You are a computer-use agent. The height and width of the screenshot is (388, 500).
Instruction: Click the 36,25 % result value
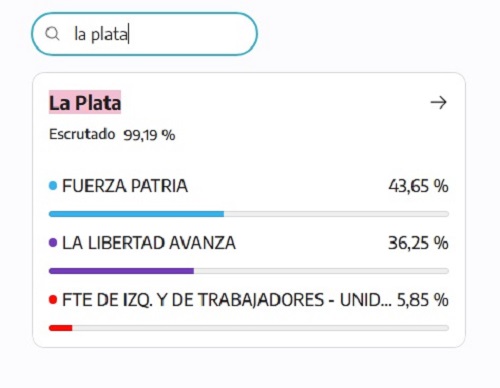[418, 243]
